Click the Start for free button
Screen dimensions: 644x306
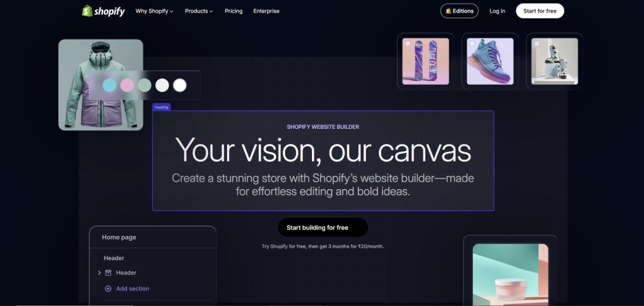coord(540,11)
